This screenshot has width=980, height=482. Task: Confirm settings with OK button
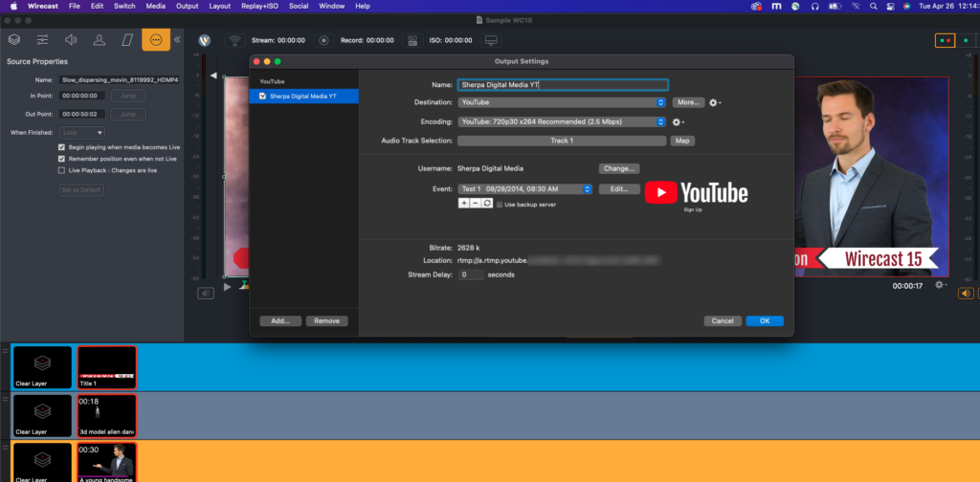765,321
